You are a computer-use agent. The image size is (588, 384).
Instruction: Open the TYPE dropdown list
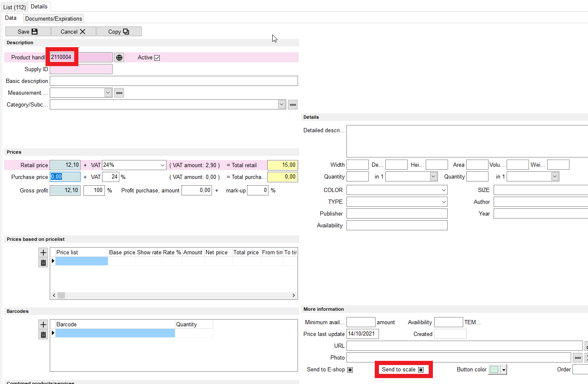coord(443,202)
